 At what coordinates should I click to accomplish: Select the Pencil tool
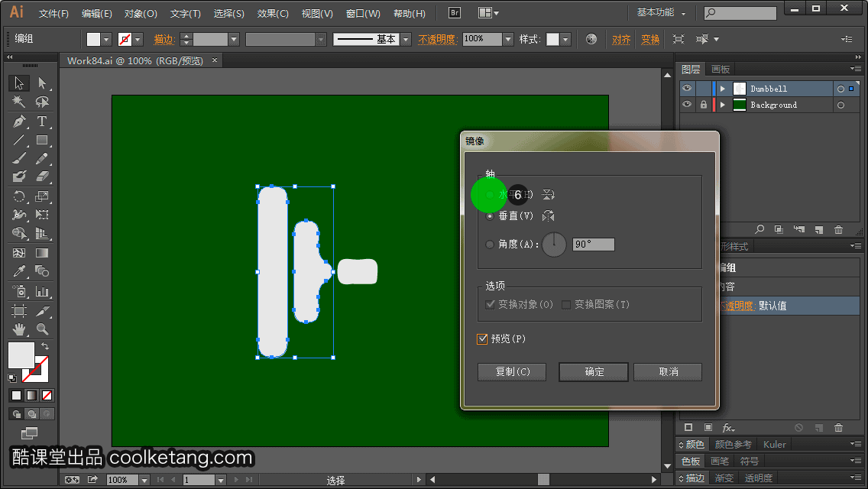pyautogui.click(x=42, y=158)
